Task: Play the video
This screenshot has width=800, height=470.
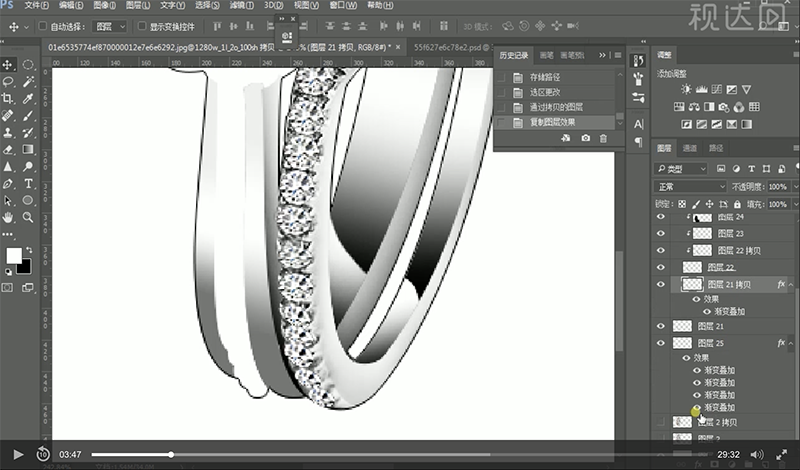Action: coord(18,454)
